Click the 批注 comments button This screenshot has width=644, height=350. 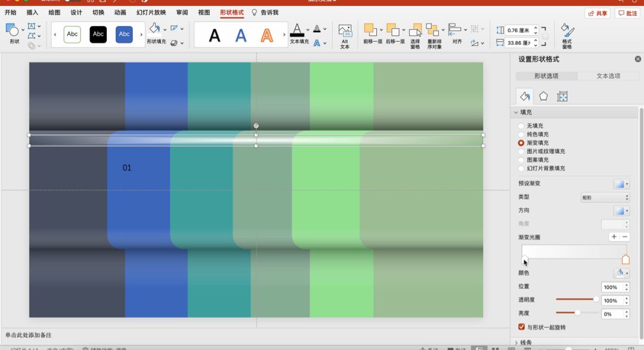pyautogui.click(x=627, y=13)
